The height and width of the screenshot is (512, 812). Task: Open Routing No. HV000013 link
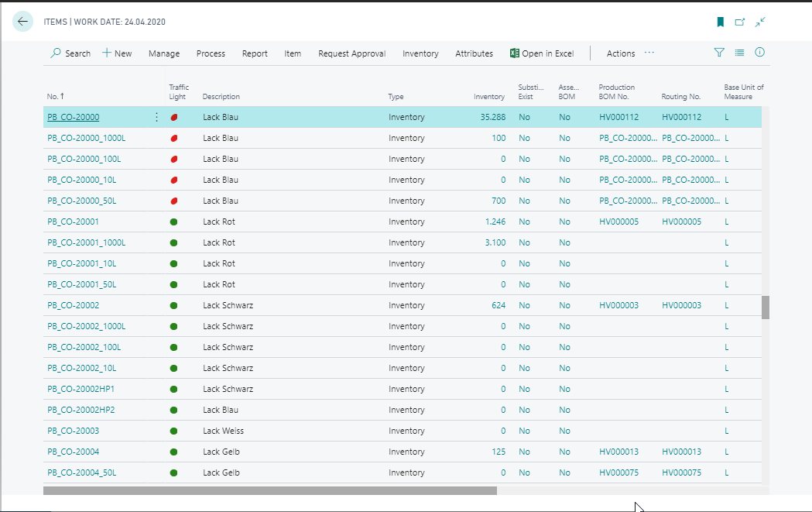pos(681,452)
